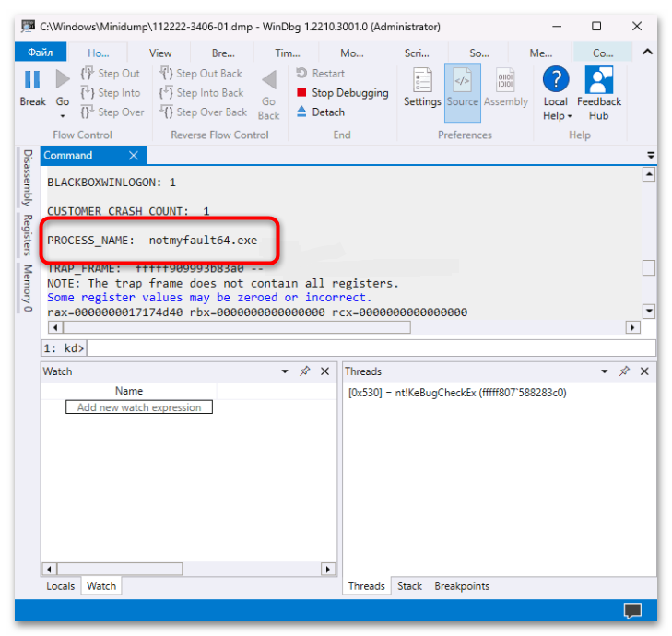
Task: Click Command output scroll left arrow
Action: pyautogui.click(x=55, y=328)
